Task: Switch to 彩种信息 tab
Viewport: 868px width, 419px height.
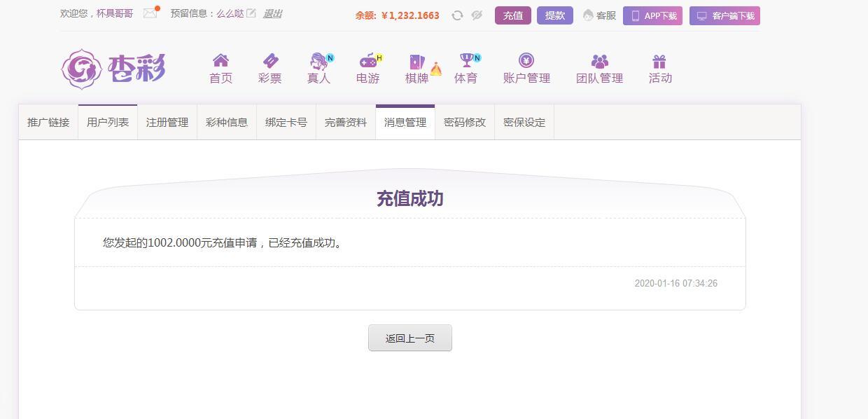Action: [x=227, y=122]
